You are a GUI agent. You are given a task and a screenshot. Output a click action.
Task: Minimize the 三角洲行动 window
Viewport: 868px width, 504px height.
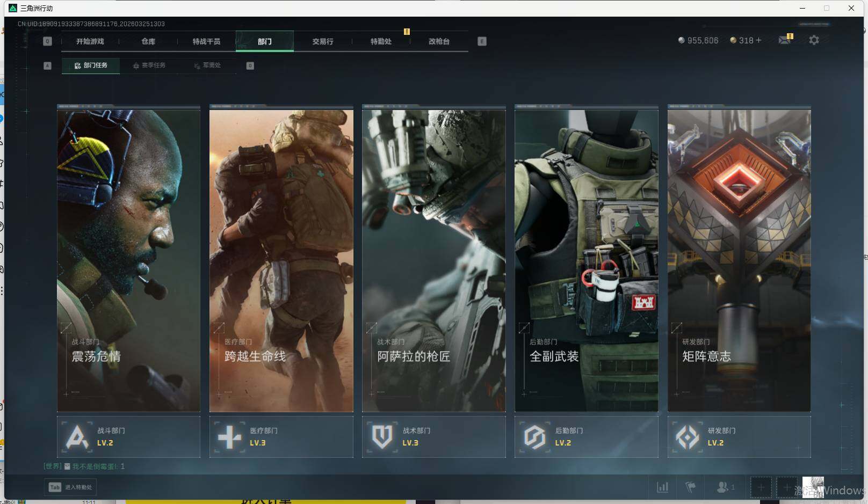click(802, 8)
